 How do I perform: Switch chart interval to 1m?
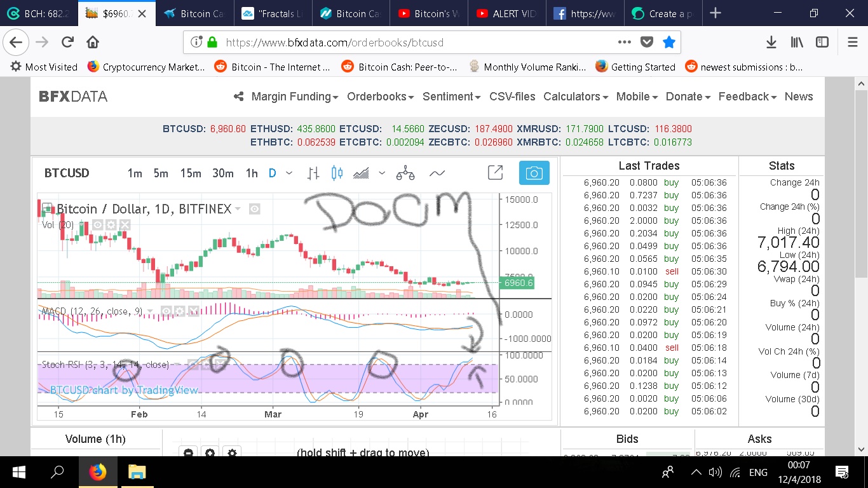click(135, 173)
